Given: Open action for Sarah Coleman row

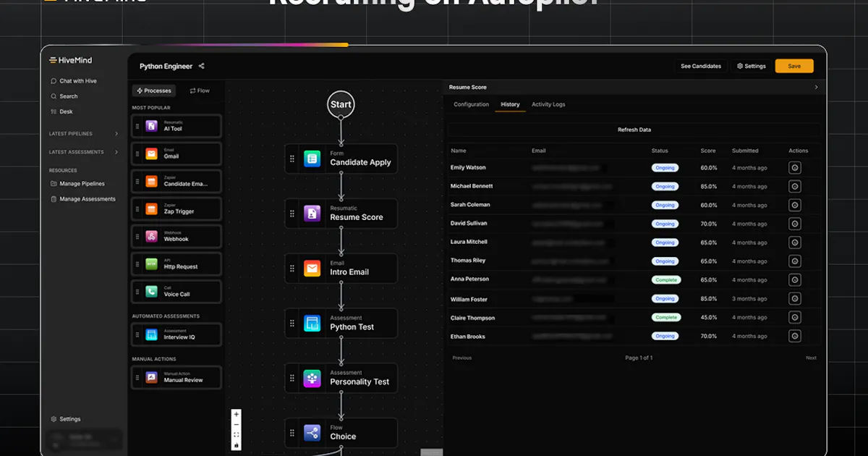Looking at the screenshot, I should [x=795, y=205].
